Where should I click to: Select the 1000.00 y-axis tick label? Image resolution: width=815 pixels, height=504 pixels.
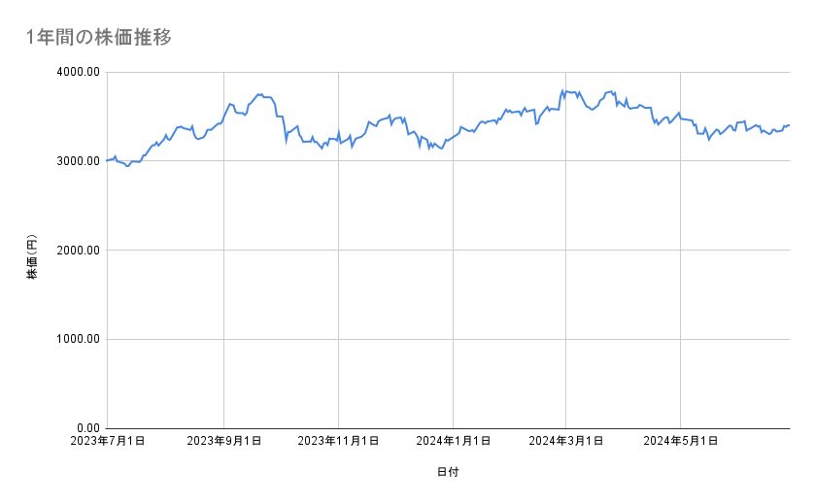point(77,339)
